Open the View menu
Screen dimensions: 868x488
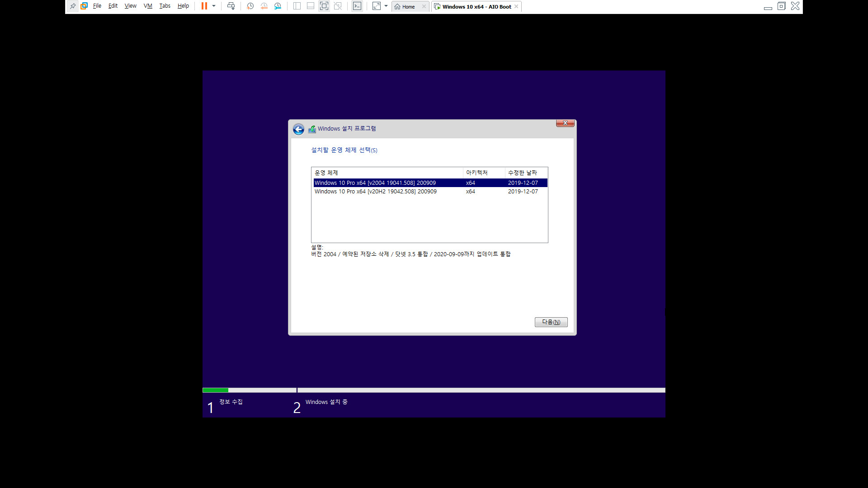point(131,6)
